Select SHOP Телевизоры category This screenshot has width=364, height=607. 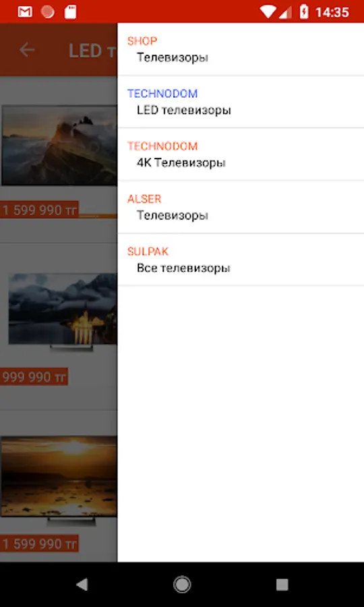coord(241,49)
